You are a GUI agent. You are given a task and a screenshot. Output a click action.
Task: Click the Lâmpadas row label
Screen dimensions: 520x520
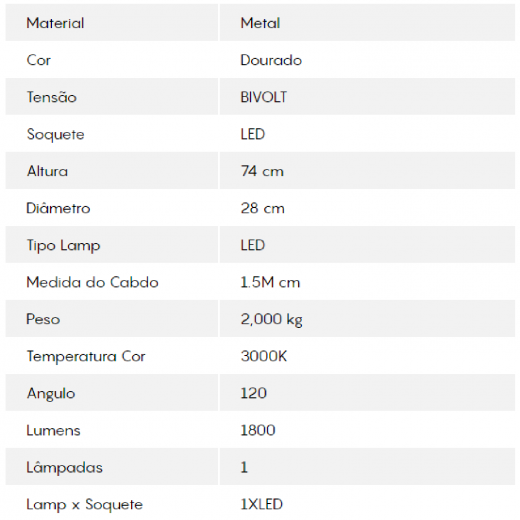click(64, 467)
